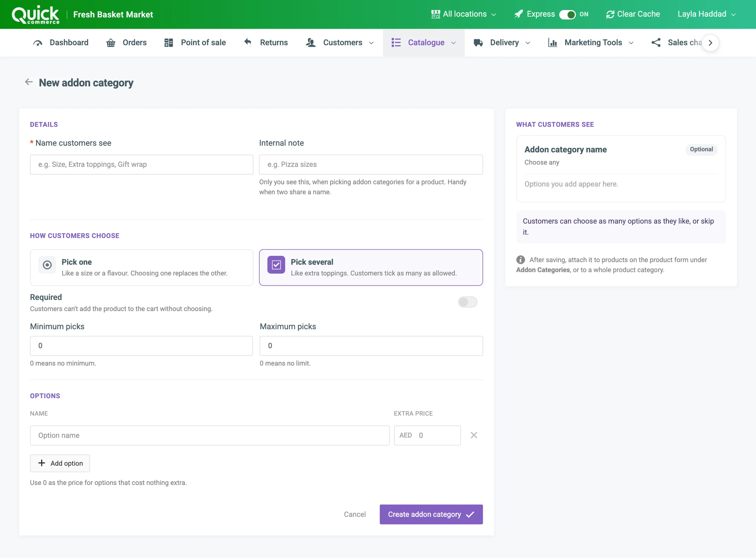Click the Orders basket icon

(111, 43)
